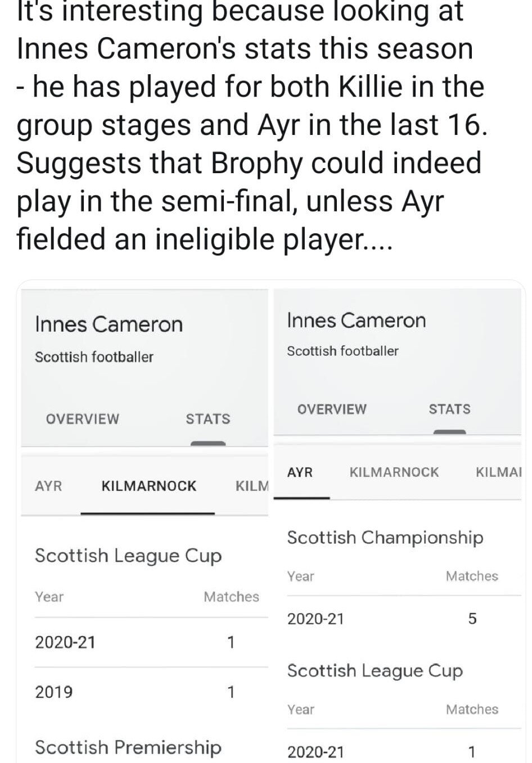Click Scottish League Cup heading in left panel

tap(128, 556)
